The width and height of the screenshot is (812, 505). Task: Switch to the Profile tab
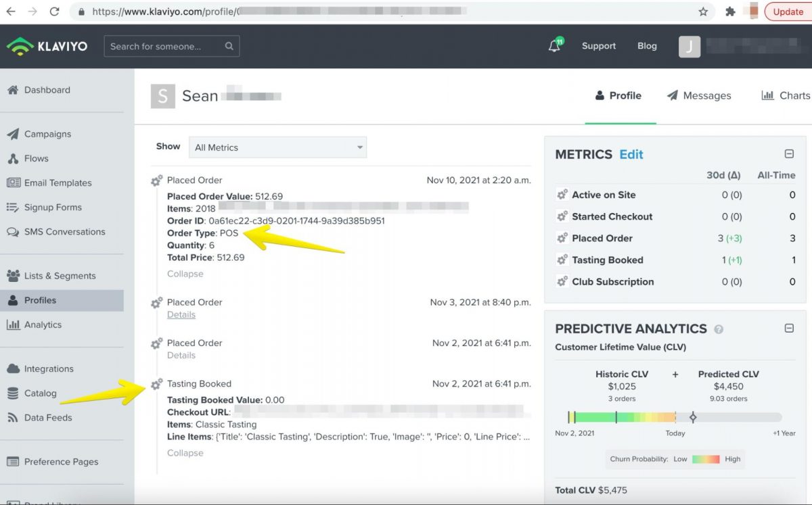pos(618,96)
